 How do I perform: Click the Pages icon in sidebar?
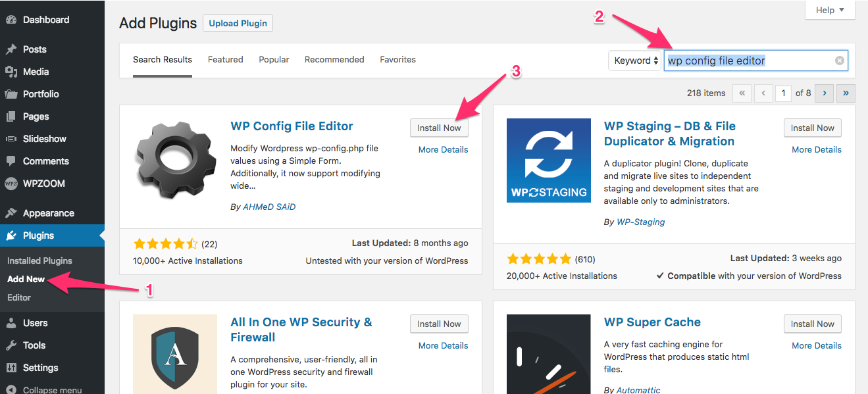(11, 116)
